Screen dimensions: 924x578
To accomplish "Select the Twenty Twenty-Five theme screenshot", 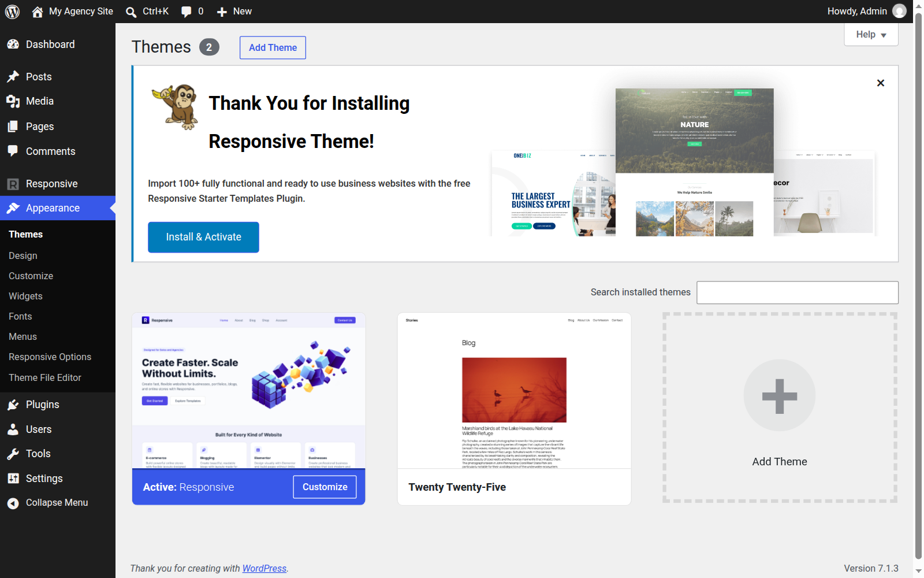I will [514, 391].
